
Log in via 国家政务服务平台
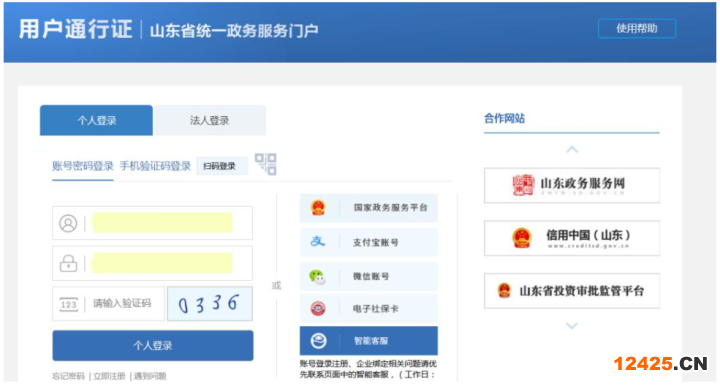point(369,208)
